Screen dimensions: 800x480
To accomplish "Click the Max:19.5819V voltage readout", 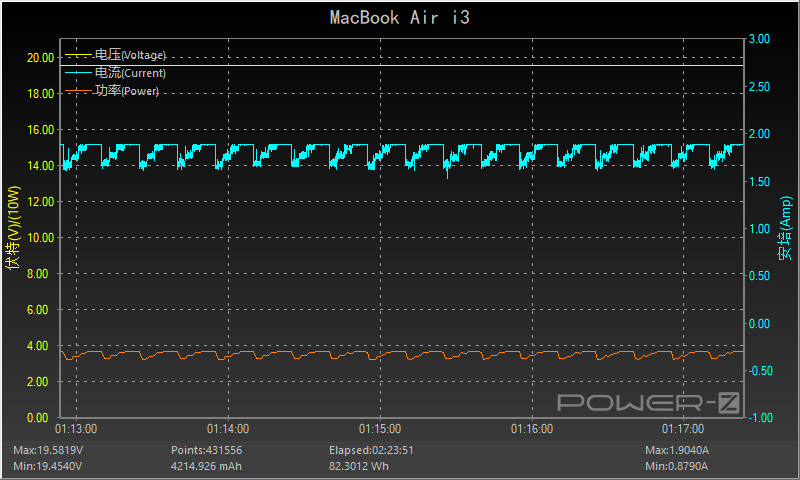I will click(x=48, y=450).
